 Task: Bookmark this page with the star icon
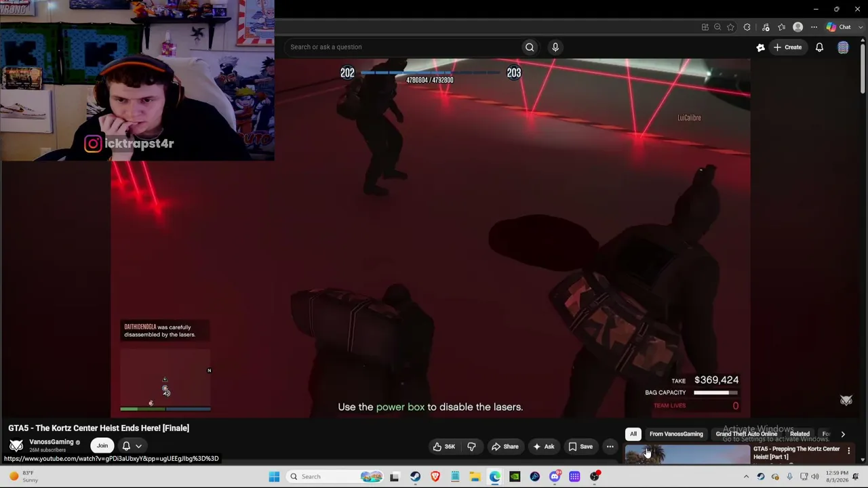point(730,27)
